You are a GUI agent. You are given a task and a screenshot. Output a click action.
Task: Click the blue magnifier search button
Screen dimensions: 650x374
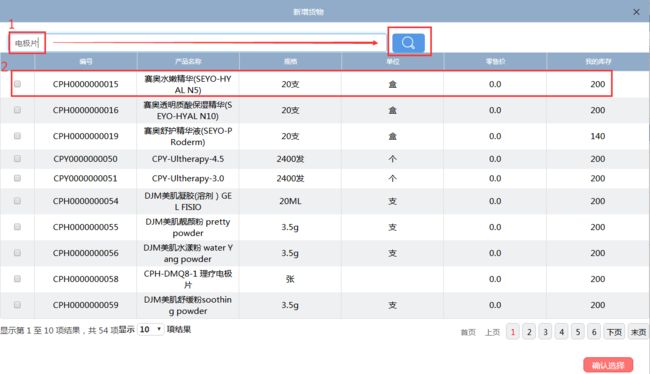click(408, 43)
